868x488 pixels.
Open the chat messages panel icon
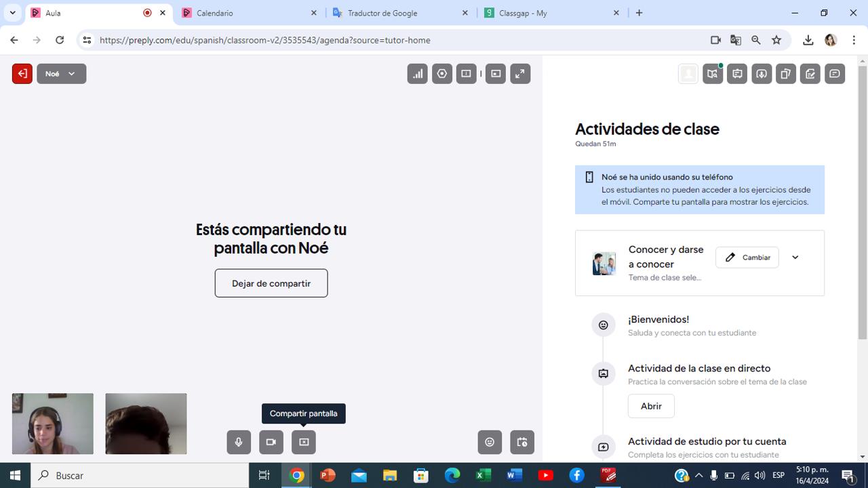(x=835, y=74)
